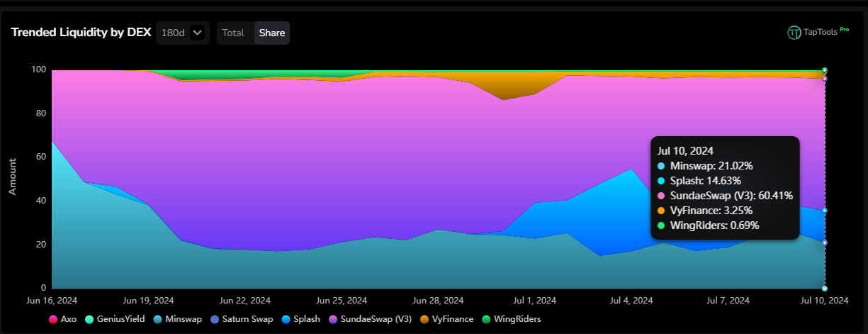Screen dimensions: 868x334
Task: Click the Jul 4, 2024 axis label
Action: pyautogui.click(x=632, y=301)
